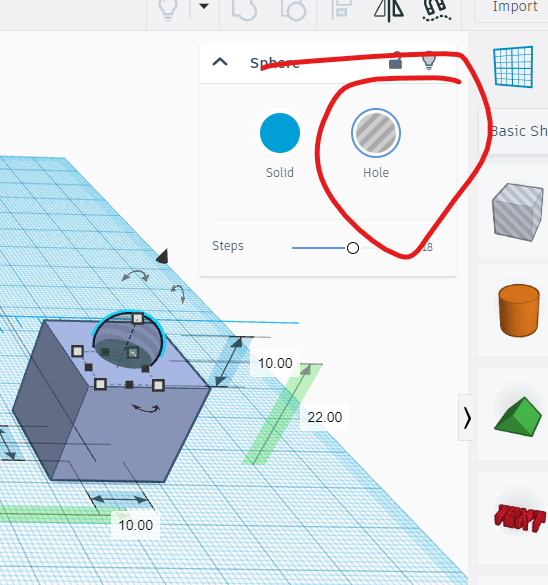The image size is (548, 585).
Task: Select the red TEXT shape
Action: [520, 517]
